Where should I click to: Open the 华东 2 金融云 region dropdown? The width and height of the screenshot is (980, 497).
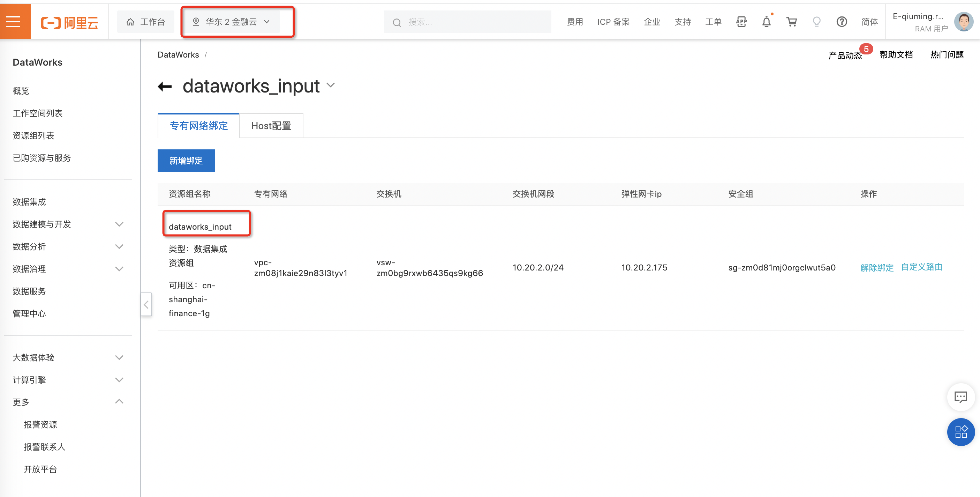pos(232,22)
